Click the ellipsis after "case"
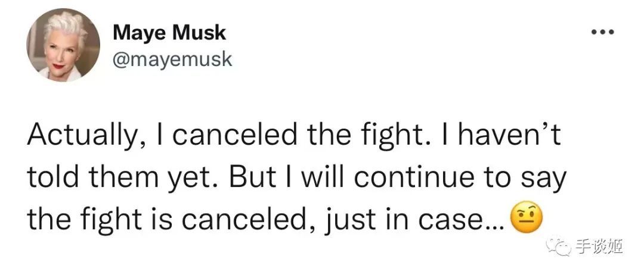The width and height of the screenshot is (644, 275). [x=500, y=226]
